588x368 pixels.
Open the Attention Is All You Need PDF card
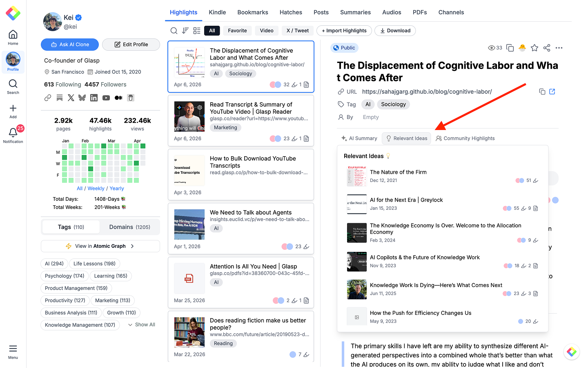coord(241,283)
